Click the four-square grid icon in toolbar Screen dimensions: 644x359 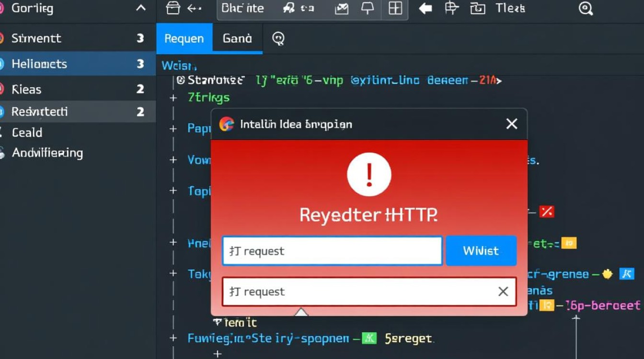tap(395, 9)
